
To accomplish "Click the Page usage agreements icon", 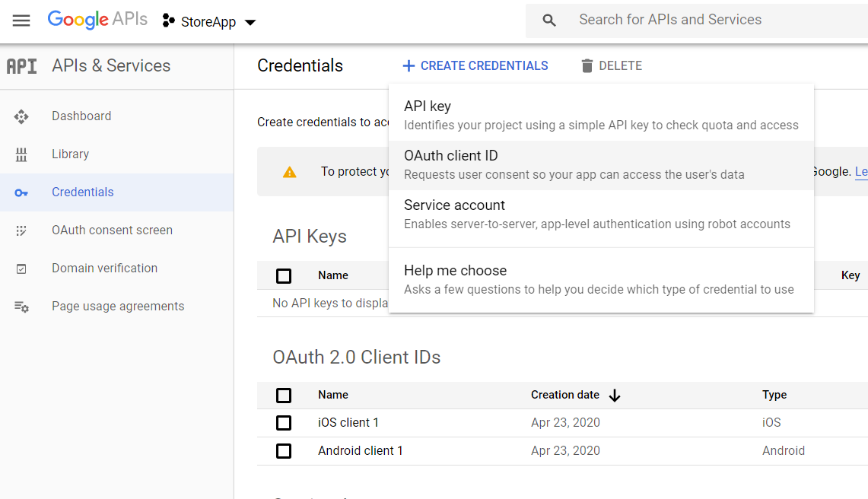I will tap(21, 307).
